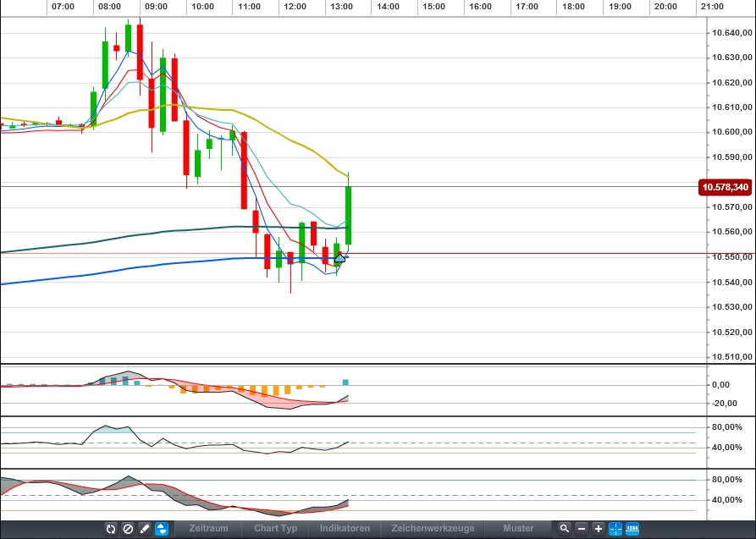Open the Zeitraum dropdown

point(208,529)
